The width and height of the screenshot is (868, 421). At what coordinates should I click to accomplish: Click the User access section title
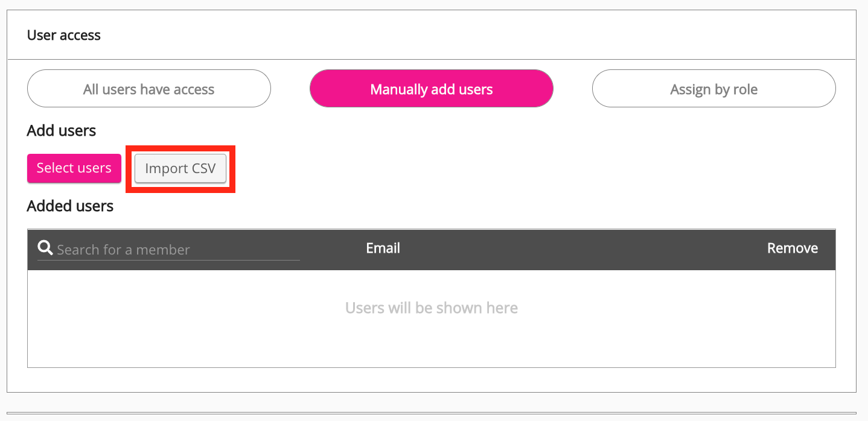pos(64,35)
